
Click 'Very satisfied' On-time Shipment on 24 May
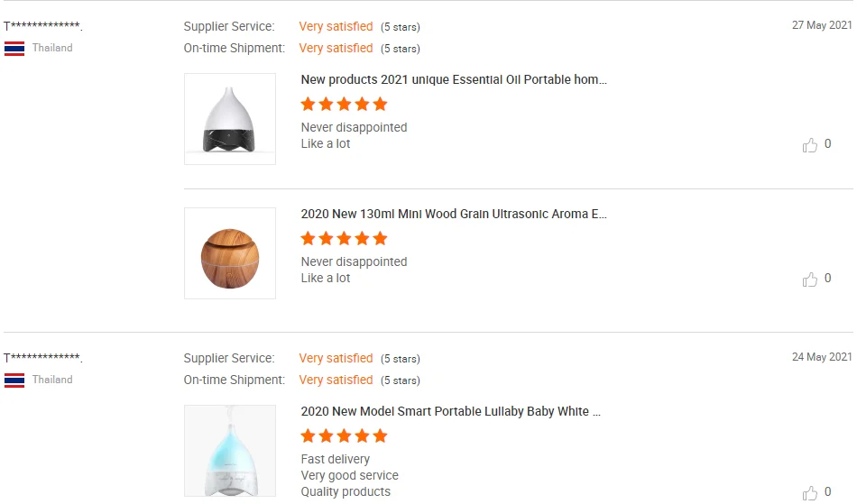(336, 380)
